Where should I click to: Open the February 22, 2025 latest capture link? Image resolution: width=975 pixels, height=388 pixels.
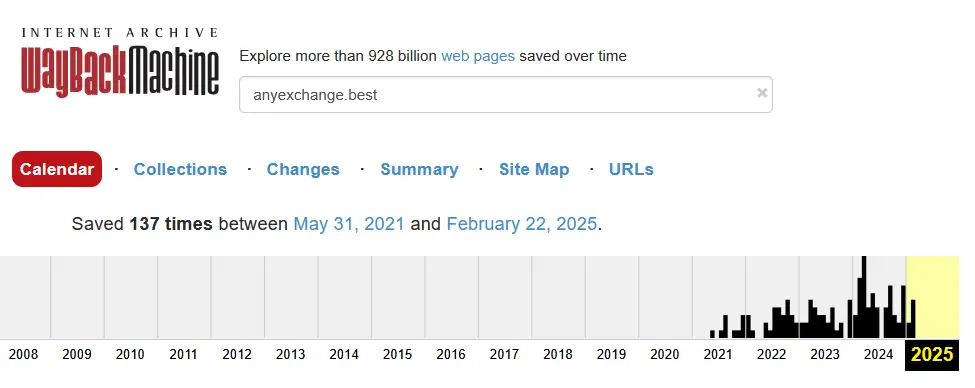pyautogui.click(x=522, y=224)
